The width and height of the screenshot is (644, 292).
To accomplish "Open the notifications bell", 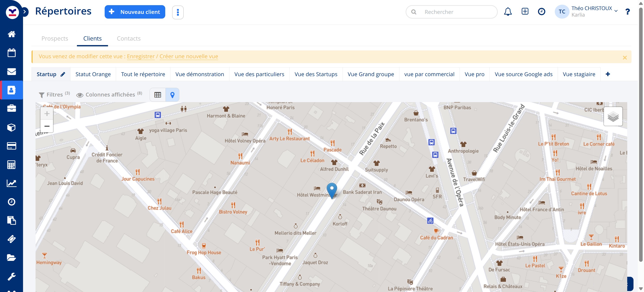I will pos(508,12).
